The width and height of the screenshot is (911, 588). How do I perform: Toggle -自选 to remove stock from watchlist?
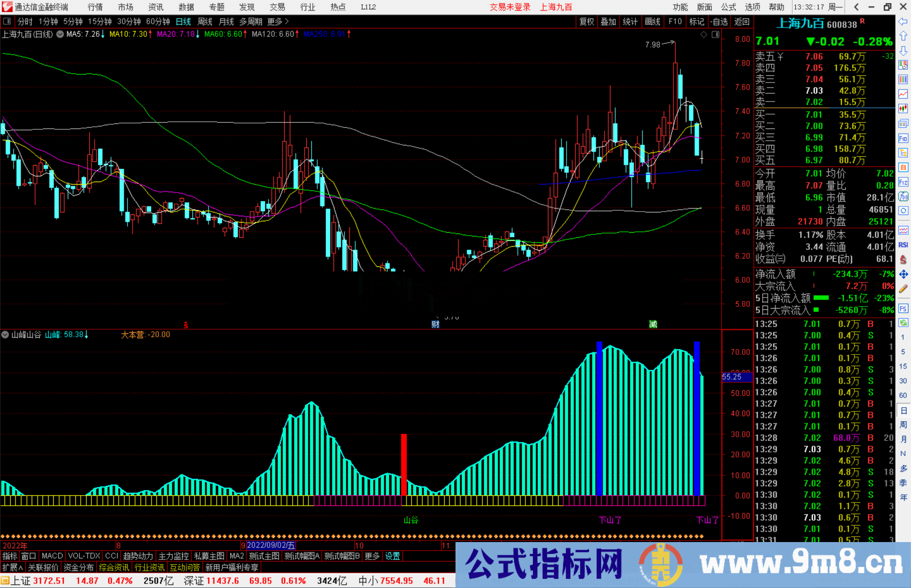[719, 22]
